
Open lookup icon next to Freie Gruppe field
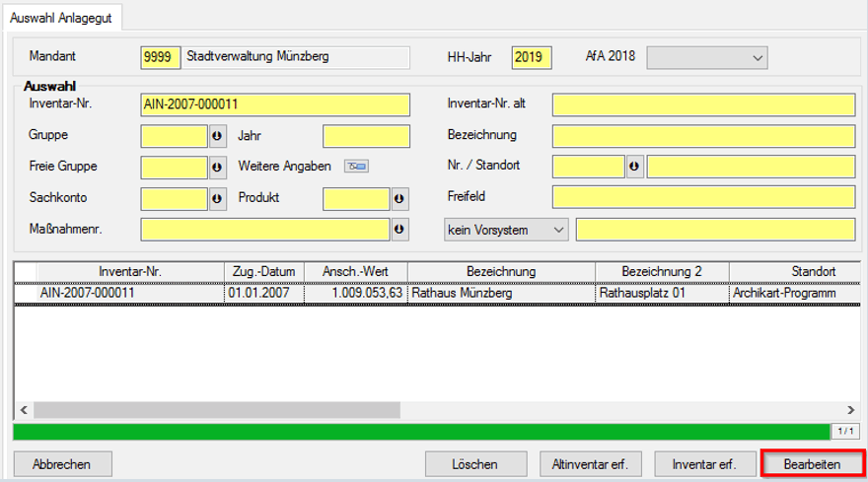[218, 168]
